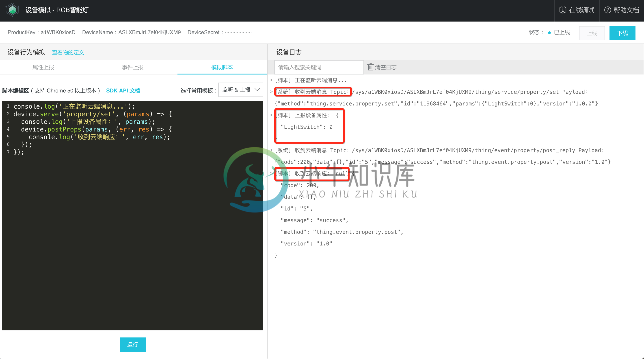Image resolution: width=644 pixels, height=359 pixels.
Task: Click the download icon beside 在线调试
Action: point(562,10)
